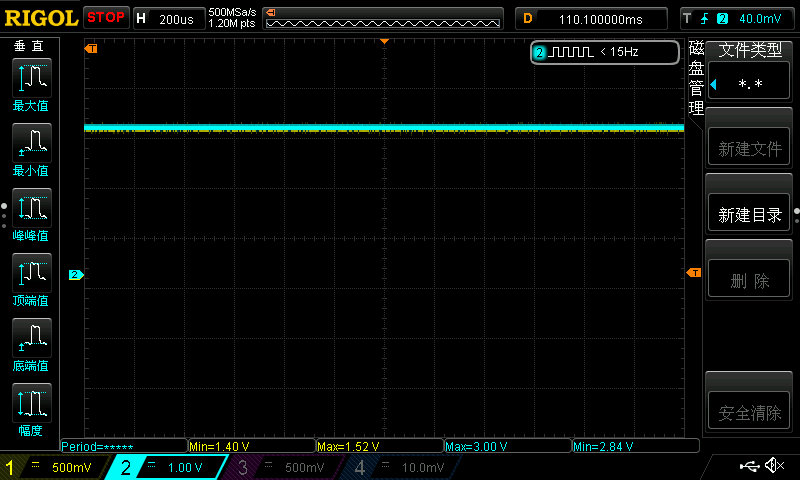This screenshot has width=800, height=480.
Task: Click the orange center trigger time triangle
Action: click(x=385, y=41)
